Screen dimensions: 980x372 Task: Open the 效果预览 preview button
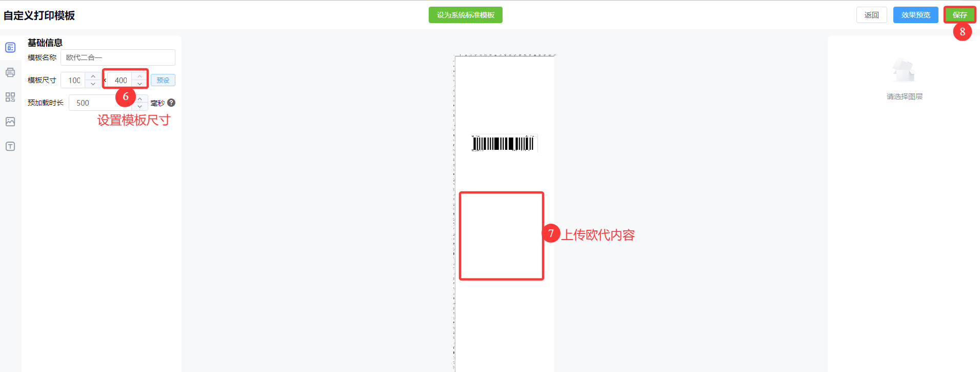click(916, 15)
